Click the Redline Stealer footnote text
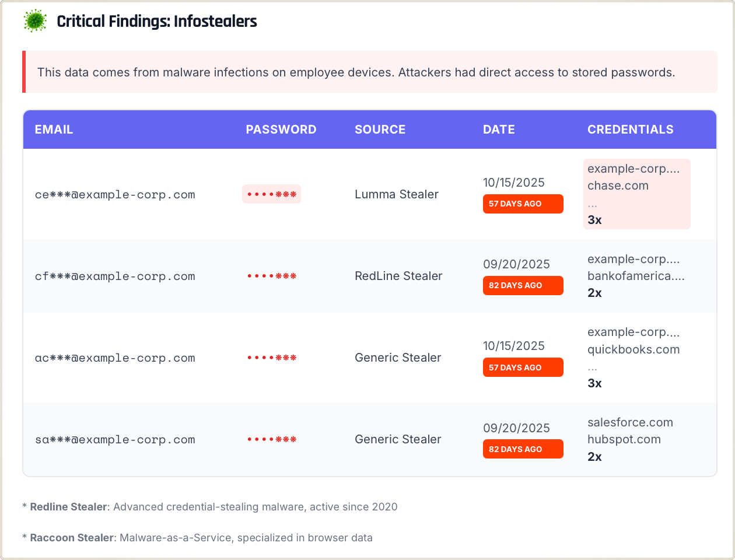 click(210, 506)
